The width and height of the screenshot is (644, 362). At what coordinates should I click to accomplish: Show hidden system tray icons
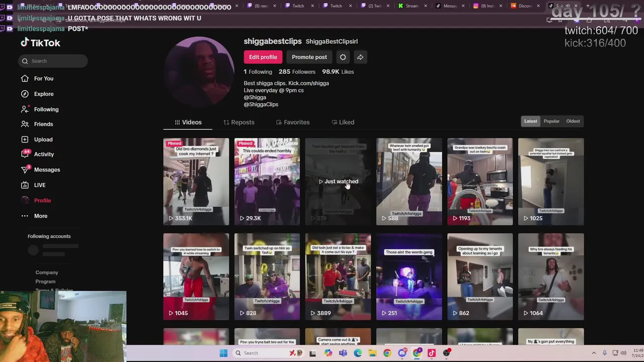pyautogui.click(x=594, y=353)
